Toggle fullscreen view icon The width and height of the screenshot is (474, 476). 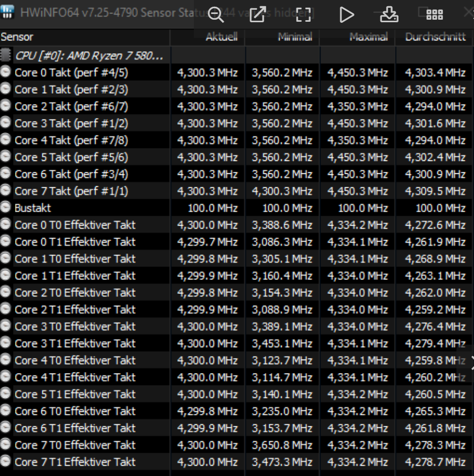pyautogui.click(x=303, y=14)
